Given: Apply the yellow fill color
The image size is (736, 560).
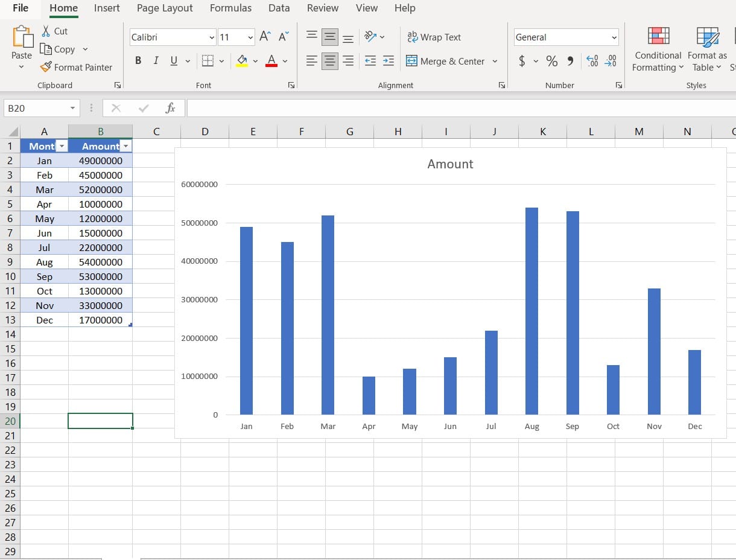Looking at the screenshot, I should pyautogui.click(x=242, y=61).
